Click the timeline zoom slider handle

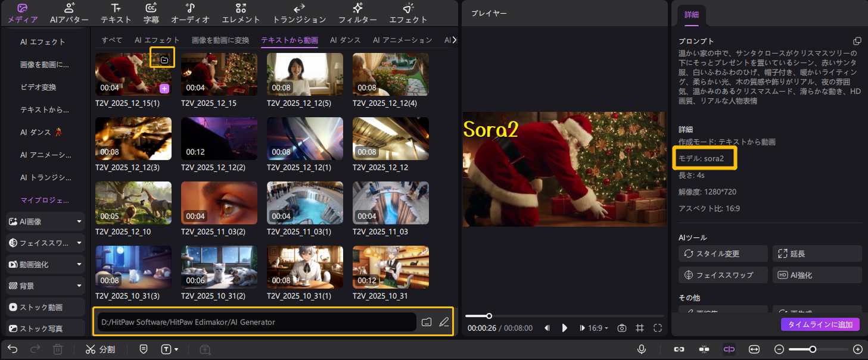(812, 349)
